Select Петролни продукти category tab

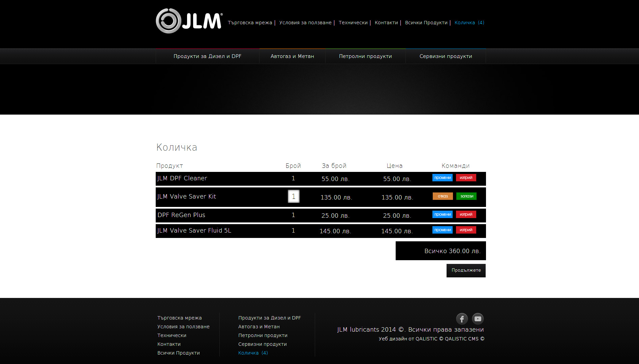click(x=365, y=56)
